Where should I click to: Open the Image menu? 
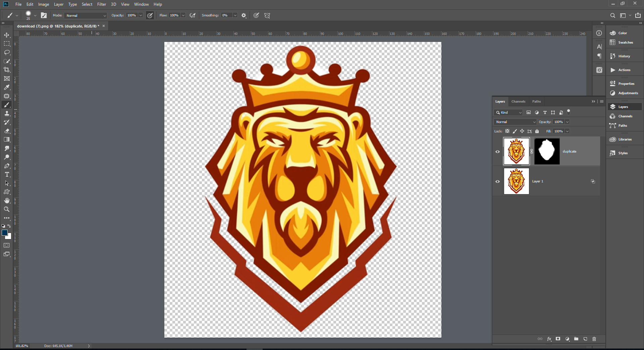(44, 4)
